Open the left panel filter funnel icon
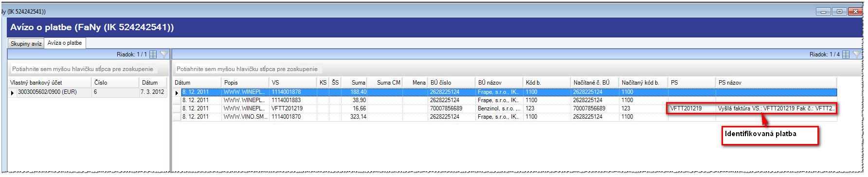868x177 pixels. pos(164,54)
